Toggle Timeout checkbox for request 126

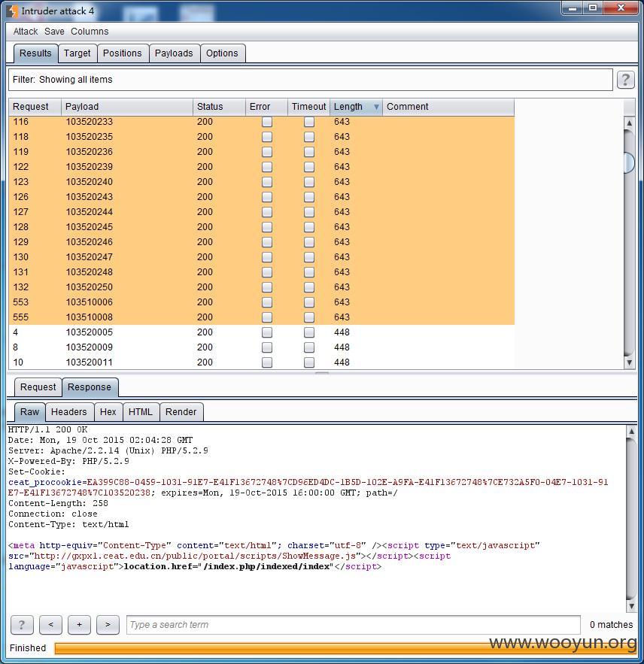[309, 197]
